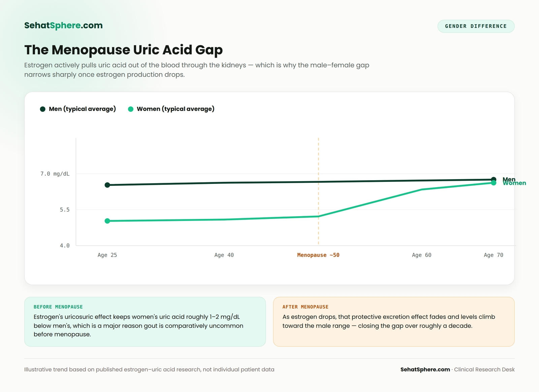The image size is (539, 392).
Task: Select the "Women (typical average)" legend label
Action: point(176,109)
